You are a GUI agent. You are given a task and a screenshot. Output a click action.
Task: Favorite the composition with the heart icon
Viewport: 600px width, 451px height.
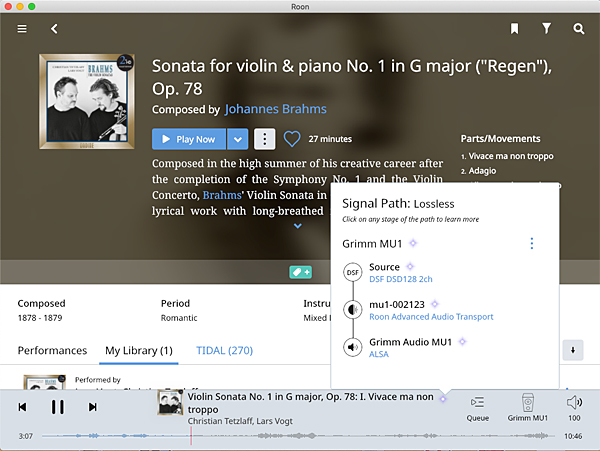pyautogui.click(x=292, y=139)
